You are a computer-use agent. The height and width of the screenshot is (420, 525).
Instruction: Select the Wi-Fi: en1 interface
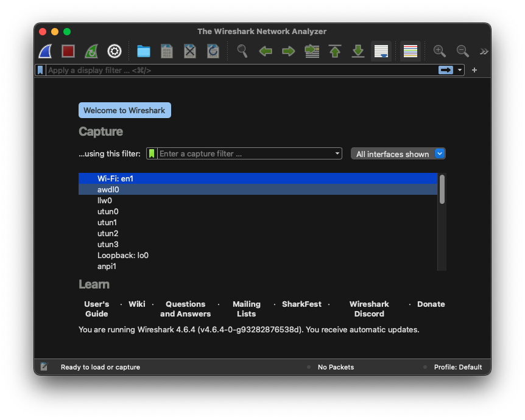tap(115, 178)
